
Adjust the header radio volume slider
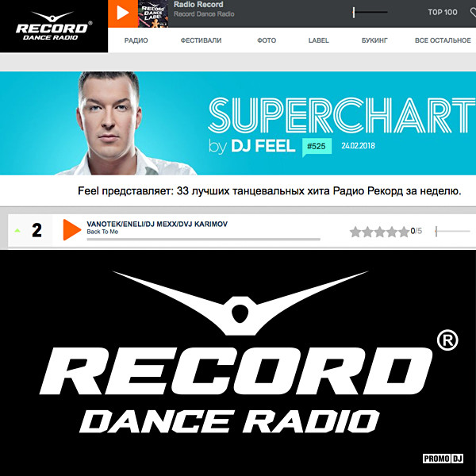[370, 13]
